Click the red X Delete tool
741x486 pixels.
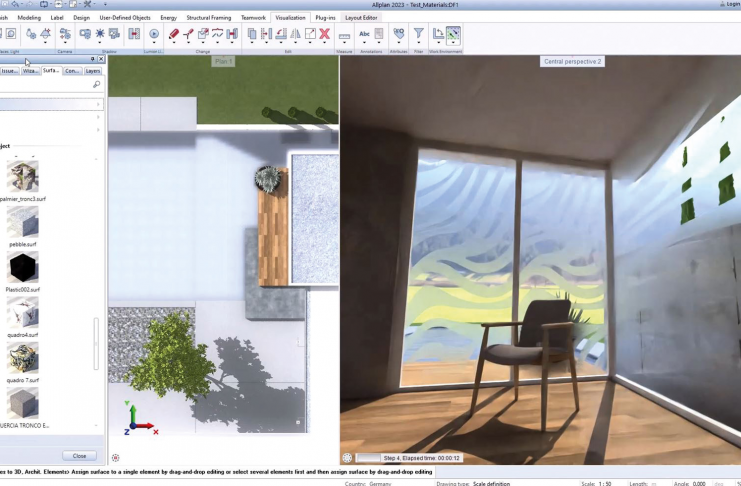(x=324, y=34)
